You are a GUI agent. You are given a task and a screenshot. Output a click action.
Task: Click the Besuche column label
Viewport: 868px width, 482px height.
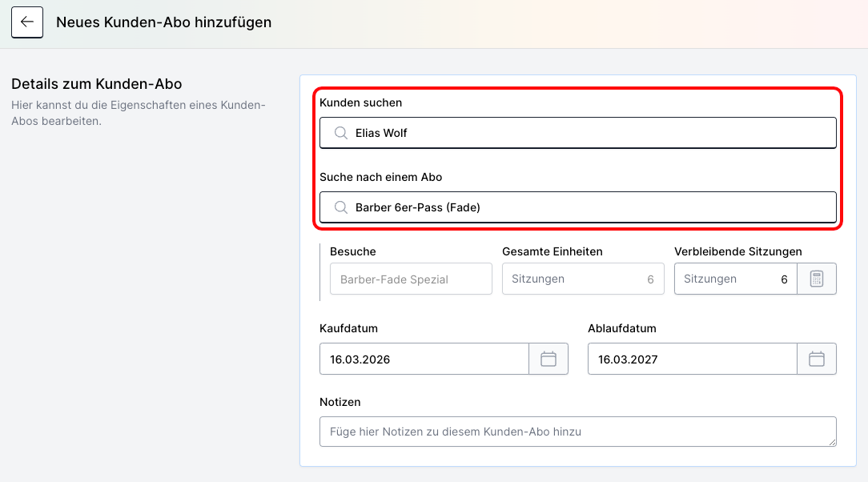(x=350, y=251)
